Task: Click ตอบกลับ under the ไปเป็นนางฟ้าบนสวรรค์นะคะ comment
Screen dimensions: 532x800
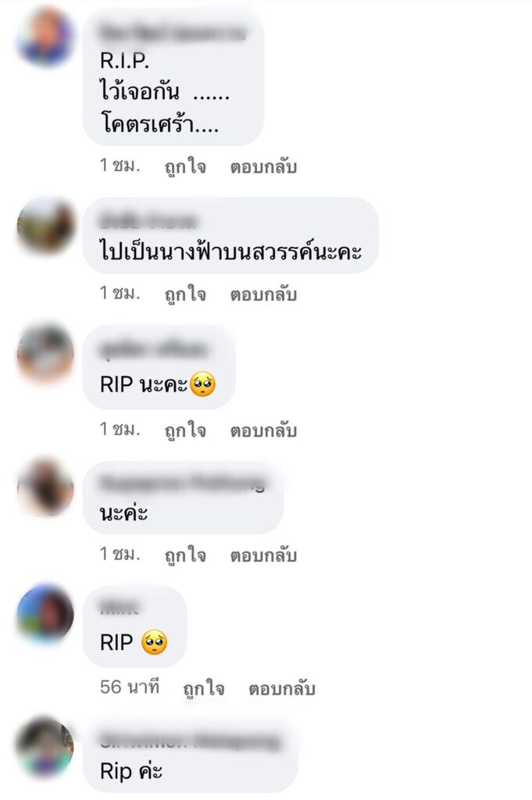Action: click(x=263, y=295)
